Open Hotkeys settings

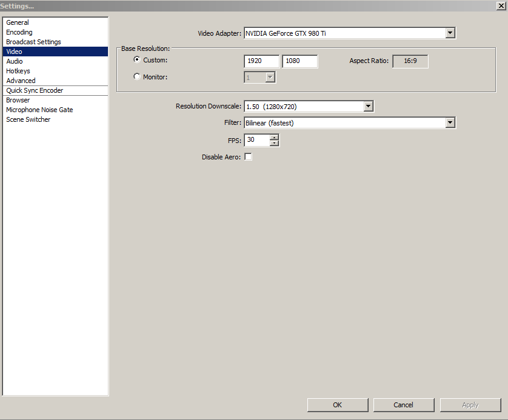pos(55,71)
